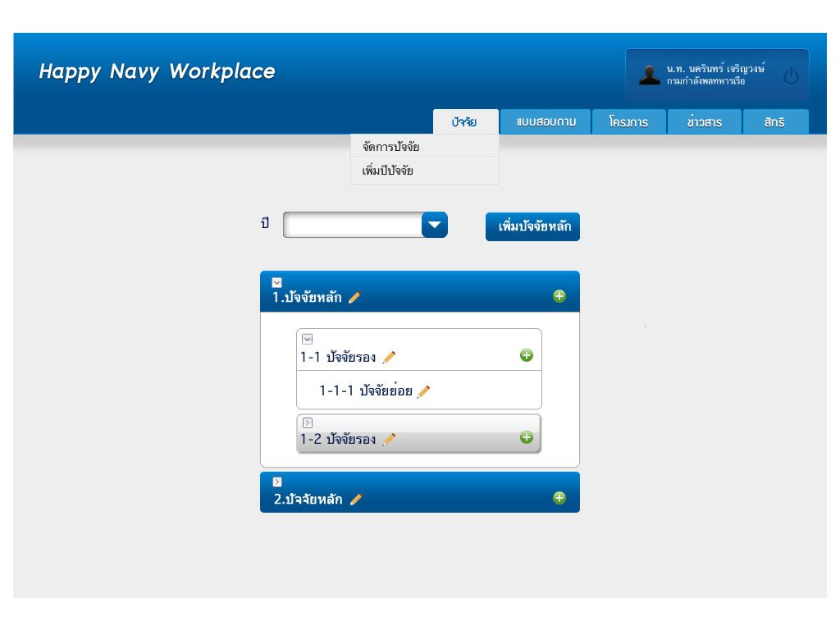This screenshot has height=630, width=840.
Task: Edit 2.ปัจจัยหลัก with pencil icon
Action: point(356,500)
